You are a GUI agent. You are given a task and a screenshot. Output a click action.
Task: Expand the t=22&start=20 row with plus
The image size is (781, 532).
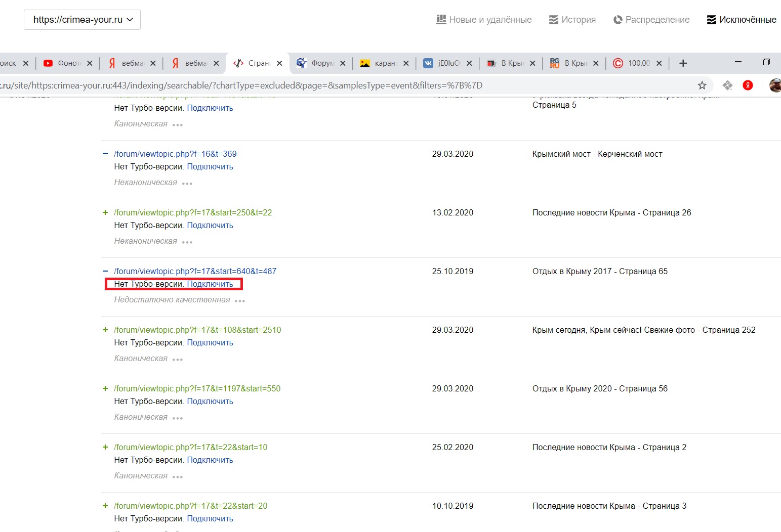click(105, 506)
